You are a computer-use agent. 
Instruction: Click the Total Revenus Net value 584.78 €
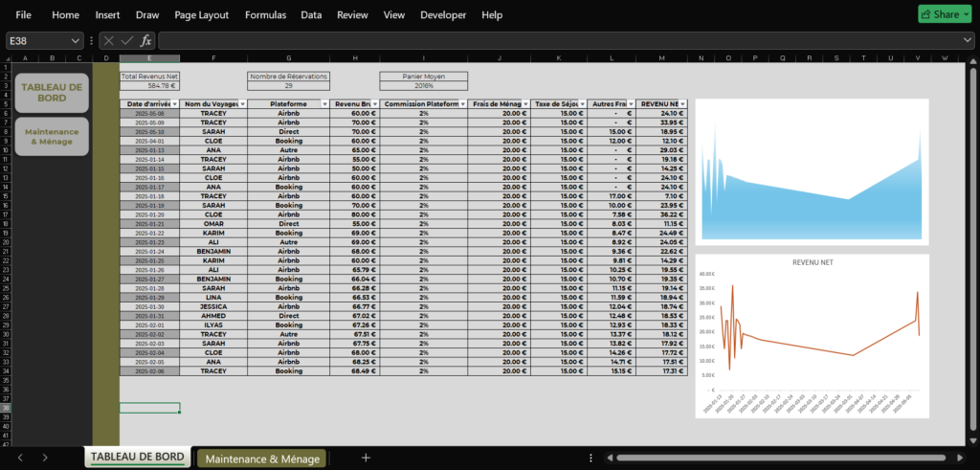(149, 85)
